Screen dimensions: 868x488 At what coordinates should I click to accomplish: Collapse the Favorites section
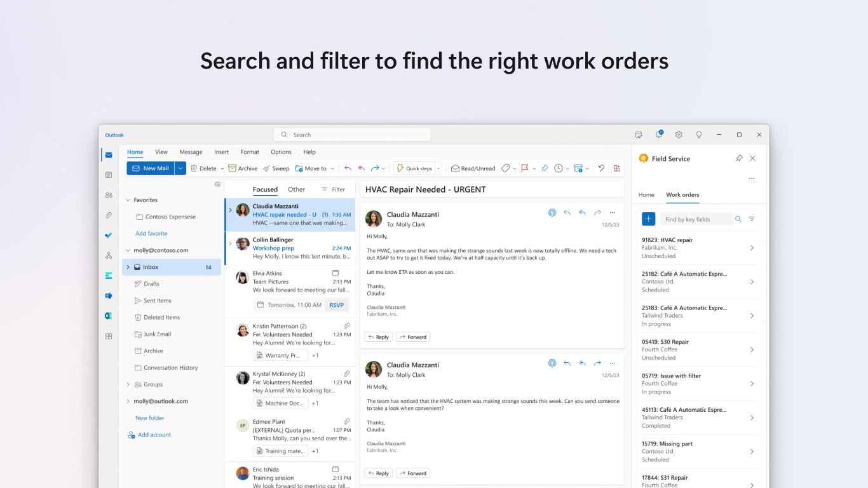(128, 200)
